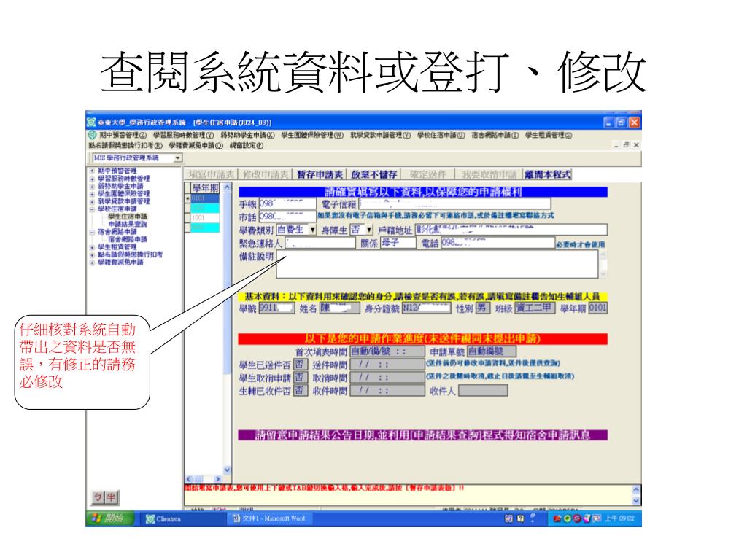Click the 半 half-width toggle button
This screenshot has height=560, width=747.
click(x=111, y=497)
